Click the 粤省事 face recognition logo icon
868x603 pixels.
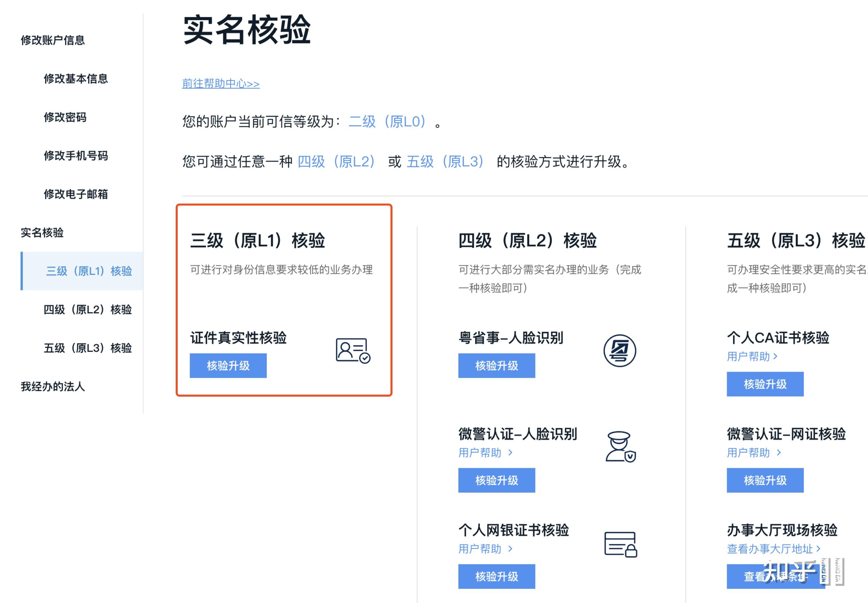coord(619,351)
